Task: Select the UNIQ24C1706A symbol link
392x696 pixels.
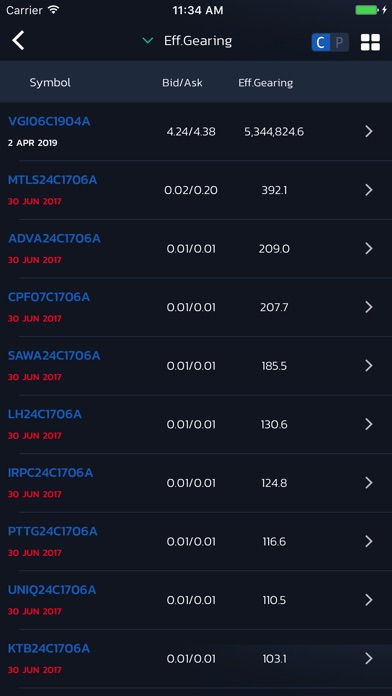Action: (52, 590)
